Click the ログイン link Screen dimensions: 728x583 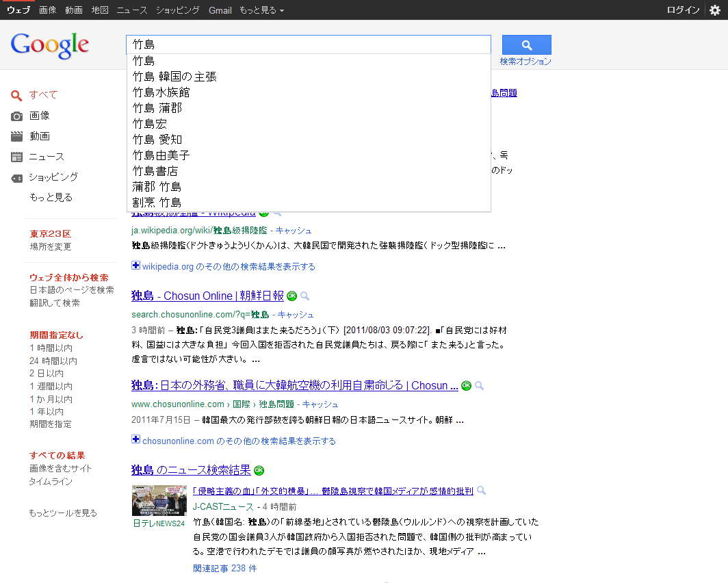(x=683, y=10)
